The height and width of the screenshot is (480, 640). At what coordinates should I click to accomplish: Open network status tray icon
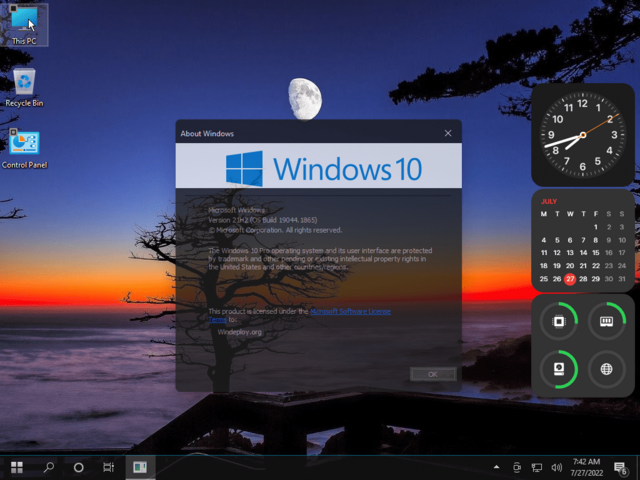[537, 467]
